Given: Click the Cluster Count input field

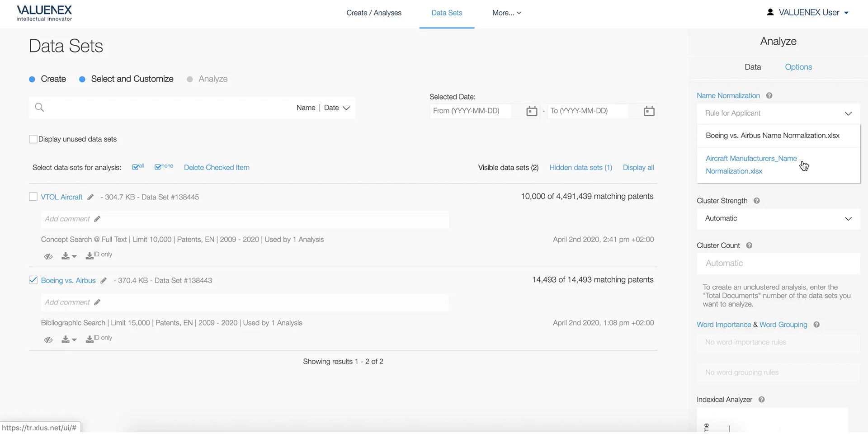Looking at the screenshot, I should pyautogui.click(x=778, y=264).
